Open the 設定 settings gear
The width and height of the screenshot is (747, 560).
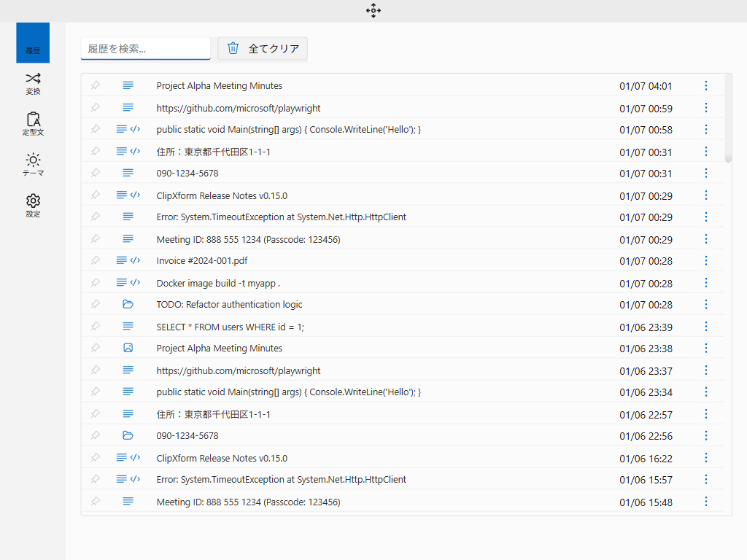point(33,206)
